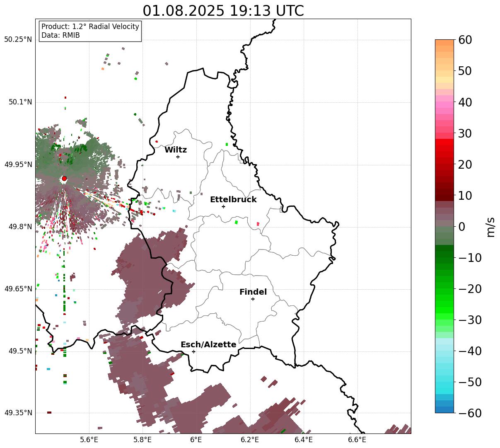Click the 50.1°N latitude label
Viewport: 500px width, 448px height.
tap(20, 102)
